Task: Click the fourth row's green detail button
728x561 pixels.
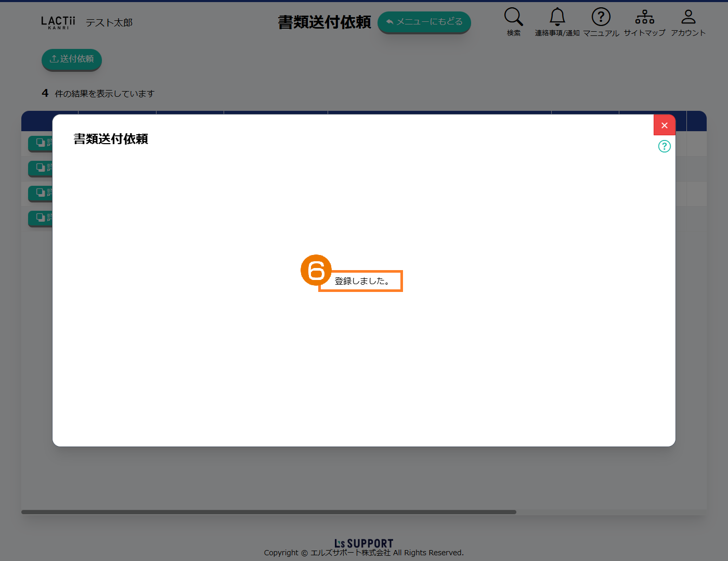Action: [41, 218]
